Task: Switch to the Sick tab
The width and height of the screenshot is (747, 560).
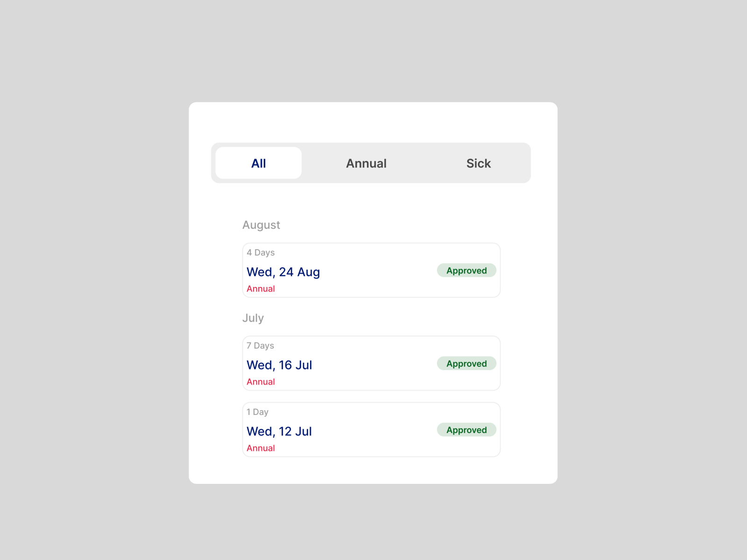Action: pos(478,163)
